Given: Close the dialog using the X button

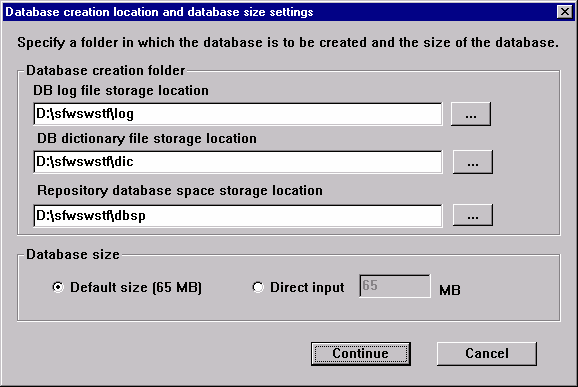Looking at the screenshot, I should [x=565, y=12].
